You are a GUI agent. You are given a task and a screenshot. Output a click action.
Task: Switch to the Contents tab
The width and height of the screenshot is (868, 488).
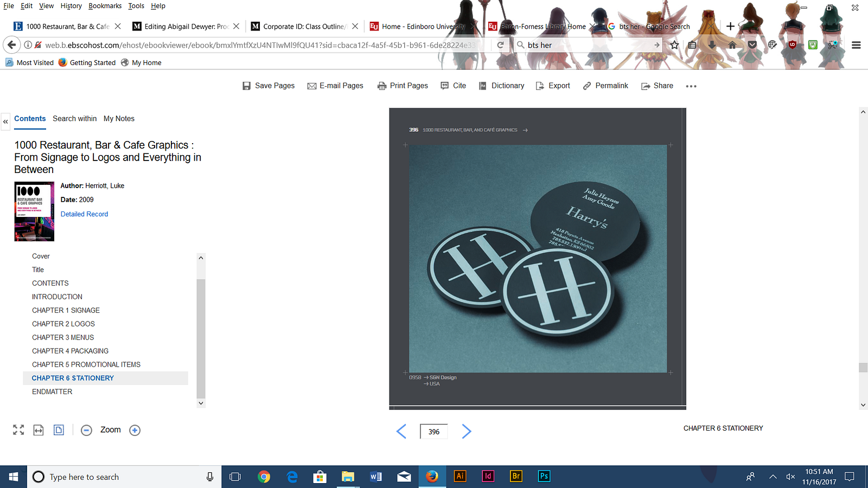pyautogui.click(x=30, y=119)
